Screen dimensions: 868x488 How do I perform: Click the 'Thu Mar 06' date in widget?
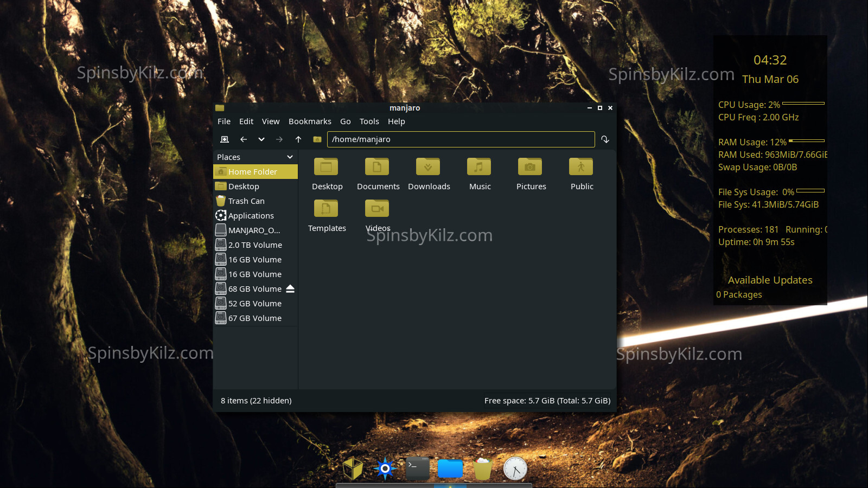pyautogui.click(x=770, y=79)
